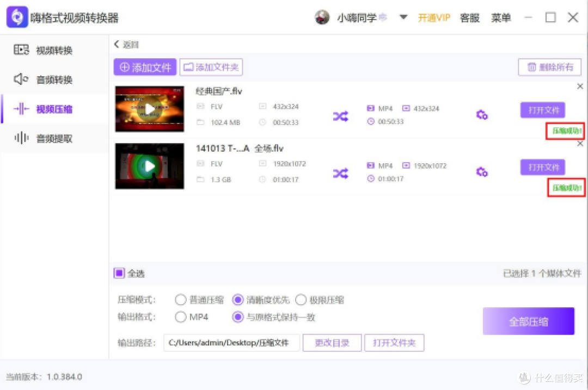Select 与原格式保持一致 output format
The image size is (588, 390).
tap(238, 317)
